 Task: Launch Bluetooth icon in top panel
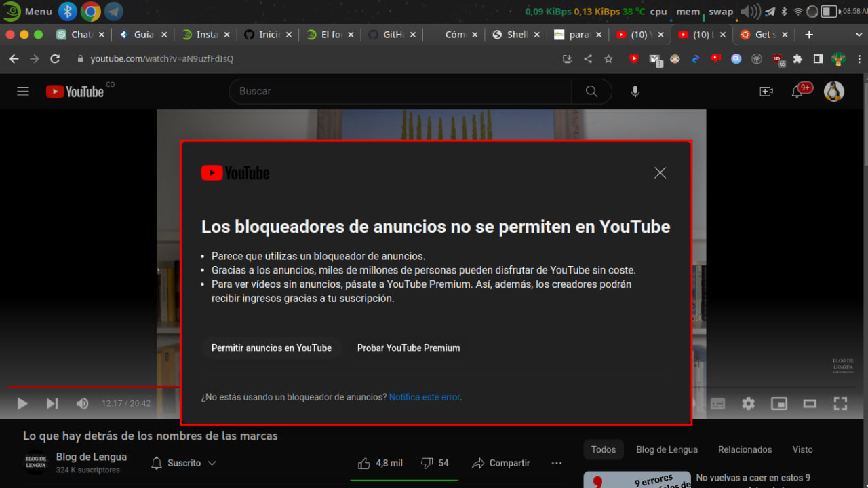(x=68, y=12)
